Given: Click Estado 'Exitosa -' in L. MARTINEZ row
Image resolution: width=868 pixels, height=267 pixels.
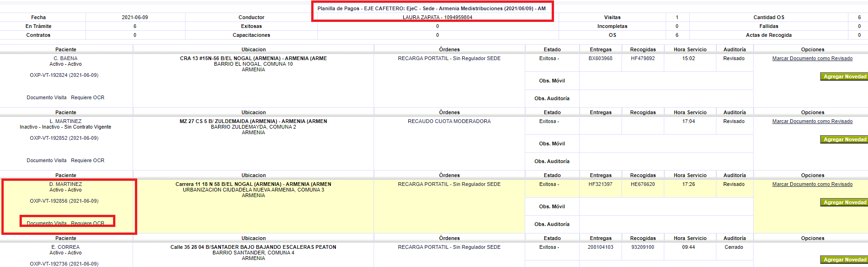Looking at the screenshot, I should click(x=549, y=122).
